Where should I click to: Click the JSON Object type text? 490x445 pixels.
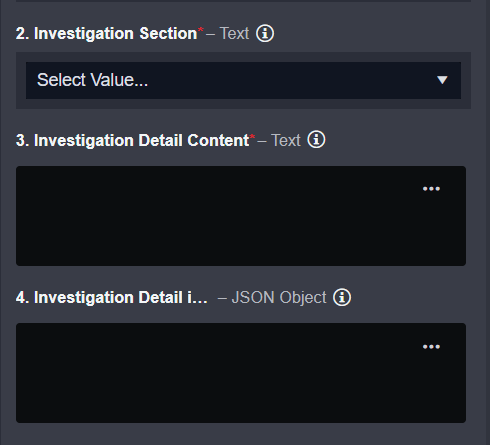(279, 297)
